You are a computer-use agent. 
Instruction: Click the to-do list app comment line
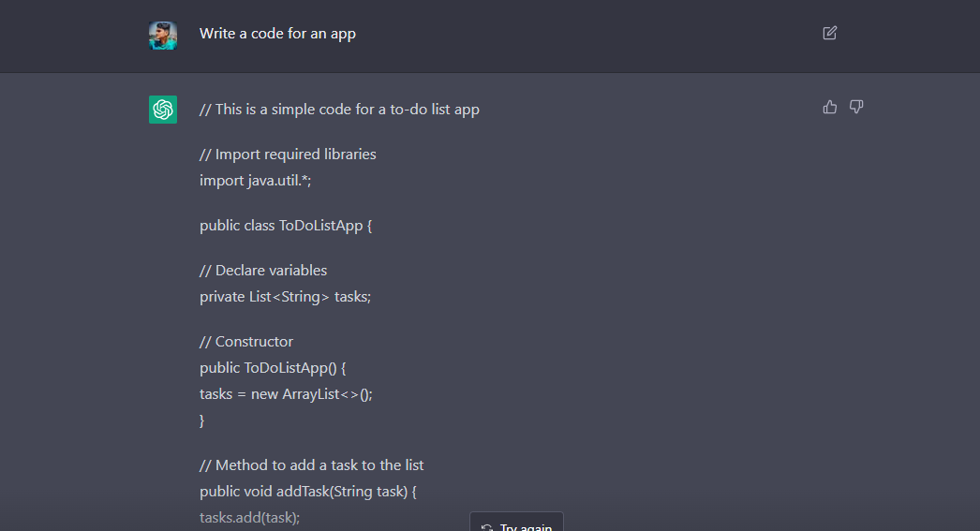[339, 110]
